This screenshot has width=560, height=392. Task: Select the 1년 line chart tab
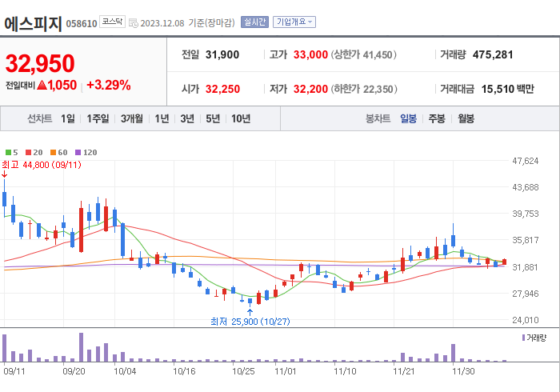pos(162,118)
